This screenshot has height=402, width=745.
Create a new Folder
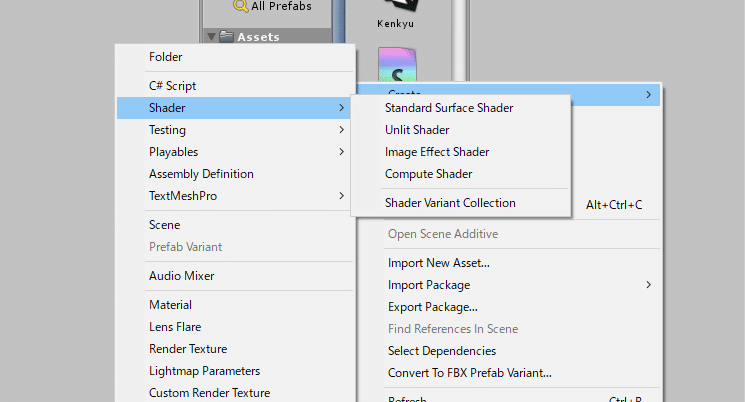coord(166,57)
